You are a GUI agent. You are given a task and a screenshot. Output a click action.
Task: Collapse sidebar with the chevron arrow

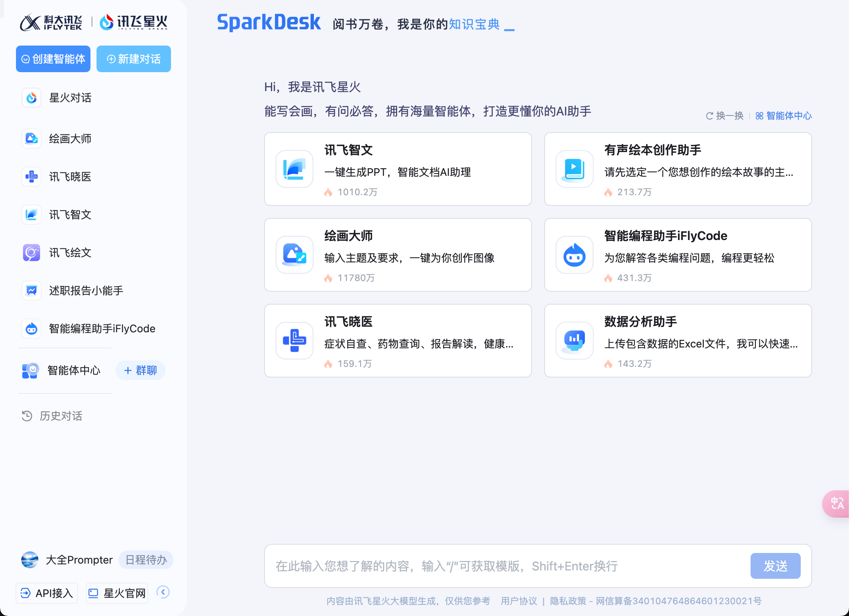163,592
